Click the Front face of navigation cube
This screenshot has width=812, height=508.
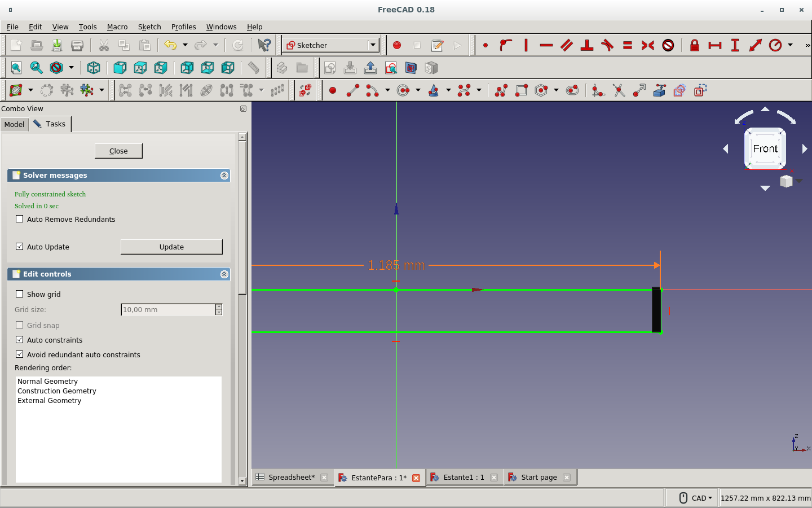coord(765,148)
